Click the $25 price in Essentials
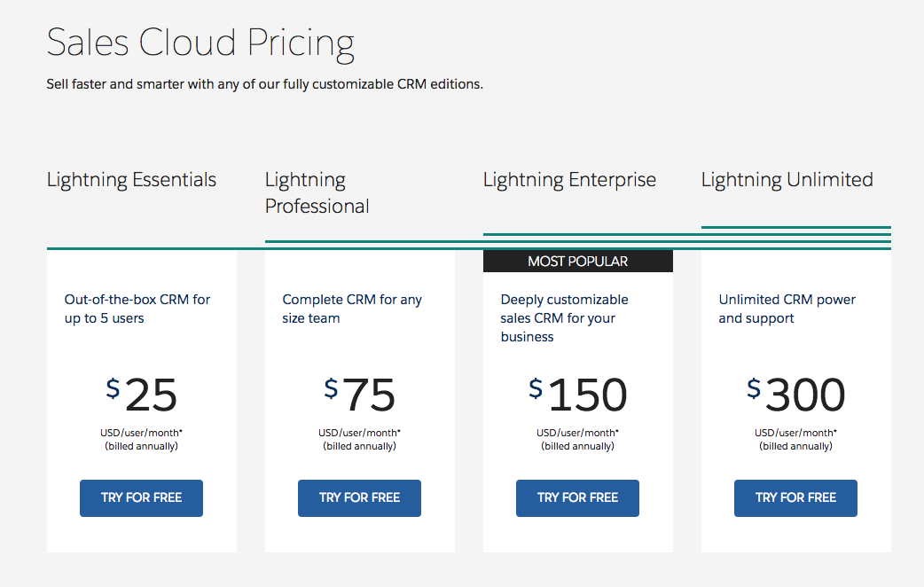Screen dimensions: 924x587 [142, 395]
